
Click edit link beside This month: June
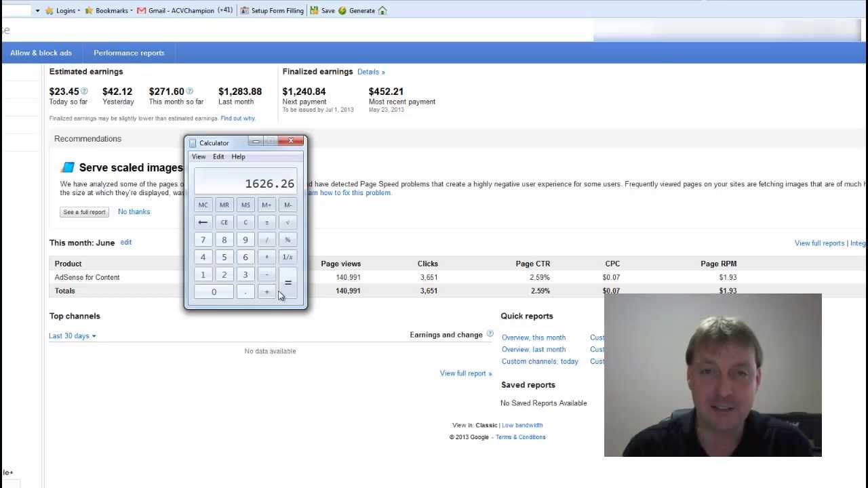coord(126,242)
